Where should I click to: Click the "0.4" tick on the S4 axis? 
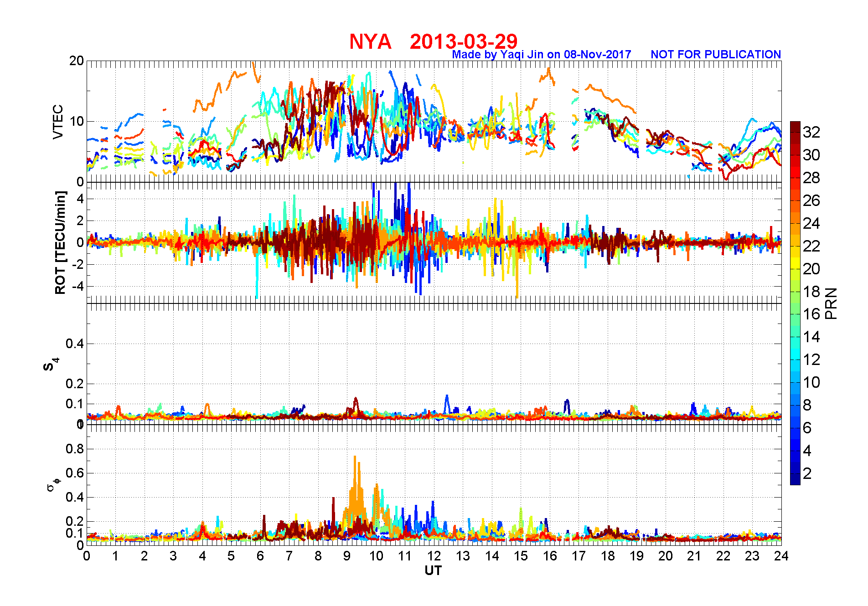tap(75, 344)
